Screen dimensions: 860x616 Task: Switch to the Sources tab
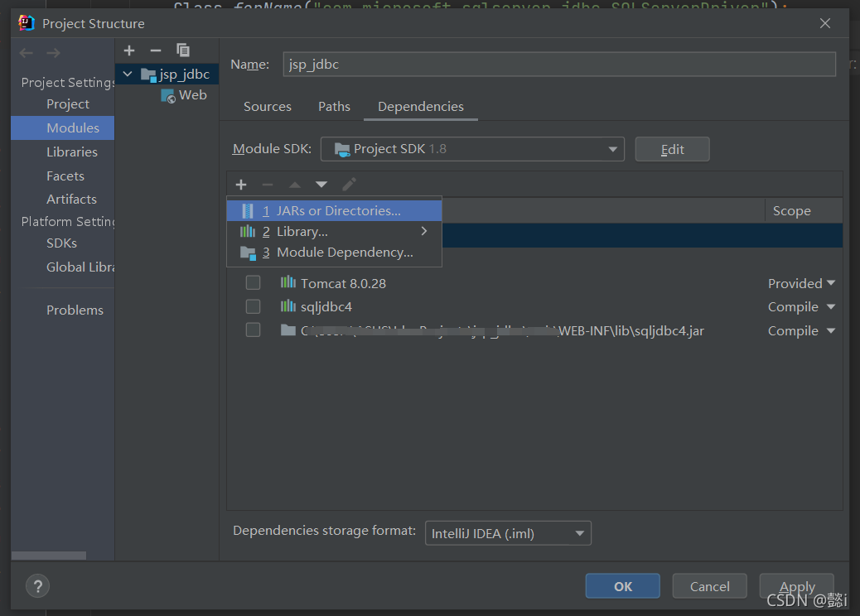(267, 107)
